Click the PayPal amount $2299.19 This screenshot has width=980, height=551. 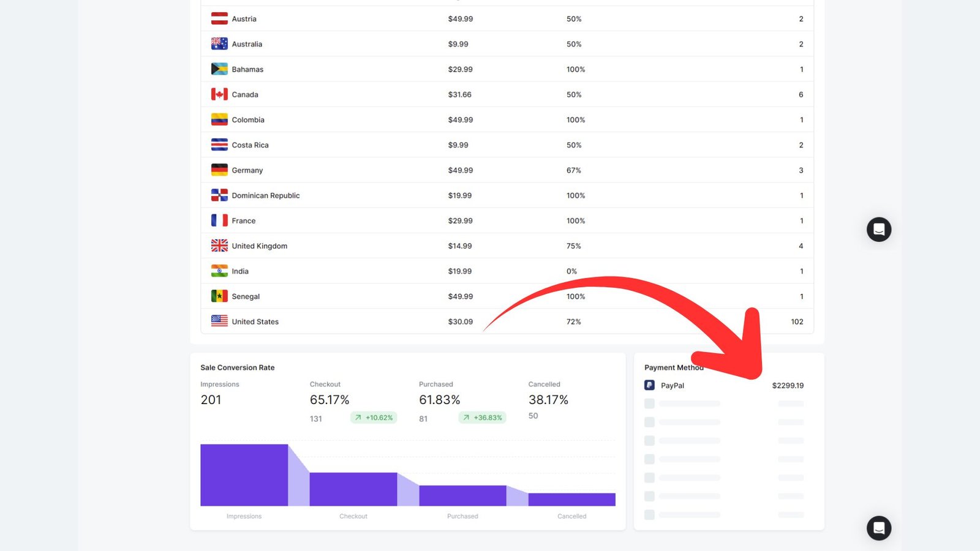(x=787, y=385)
